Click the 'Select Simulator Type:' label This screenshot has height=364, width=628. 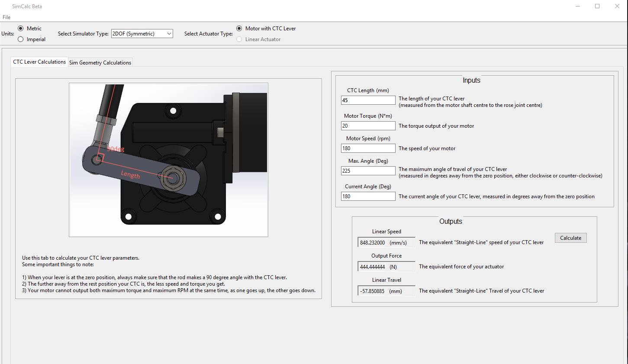(83, 34)
